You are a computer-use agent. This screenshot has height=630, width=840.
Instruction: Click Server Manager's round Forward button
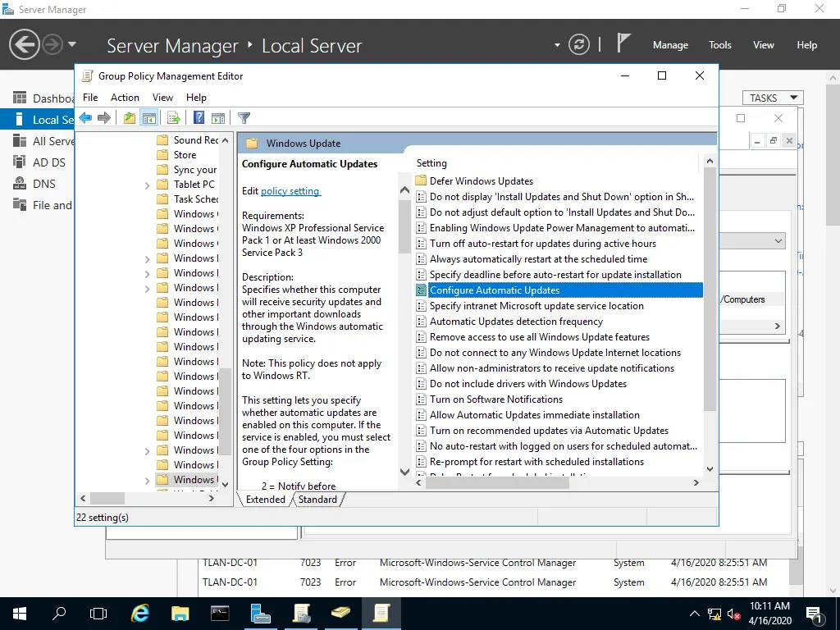coord(52,44)
